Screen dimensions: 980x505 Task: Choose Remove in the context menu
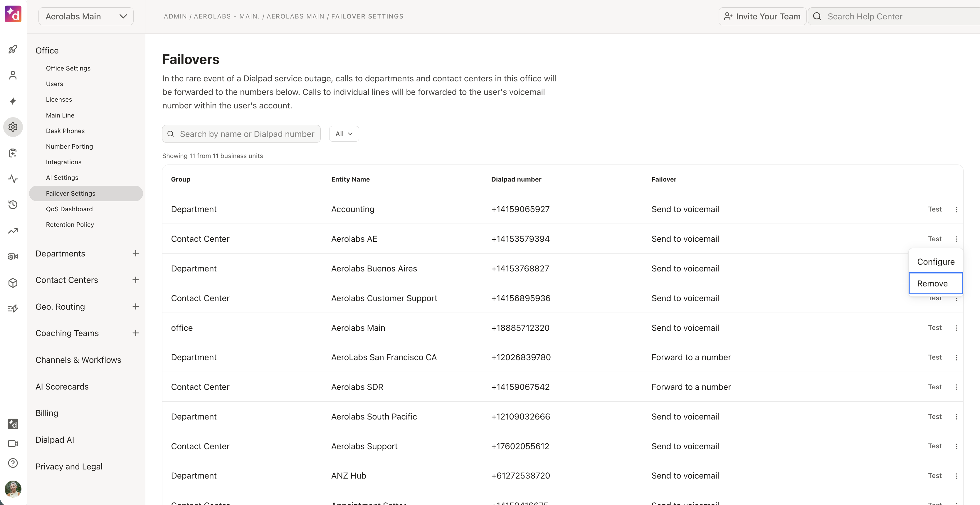pyautogui.click(x=935, y=283)
